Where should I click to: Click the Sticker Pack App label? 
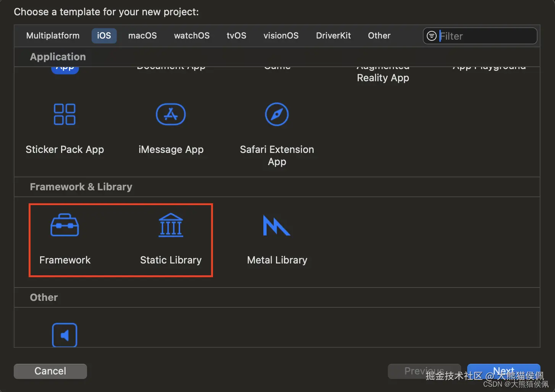tap(65, 149)
